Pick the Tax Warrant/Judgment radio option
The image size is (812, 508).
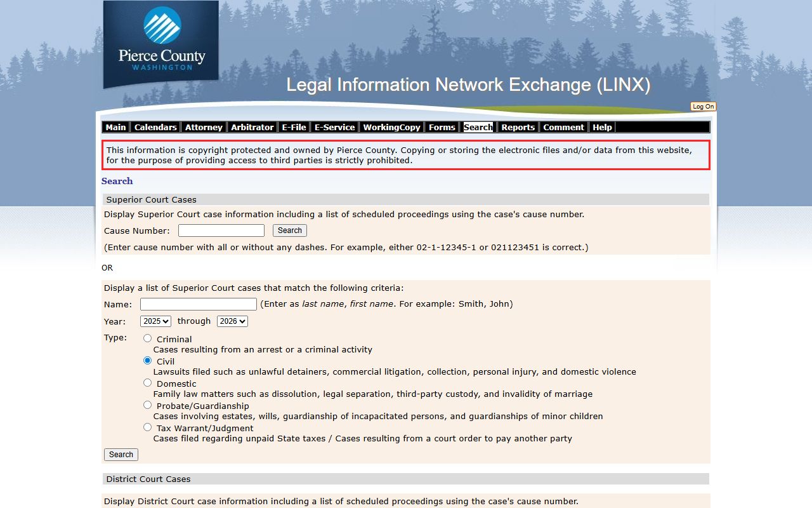click(x=148, y=427)
